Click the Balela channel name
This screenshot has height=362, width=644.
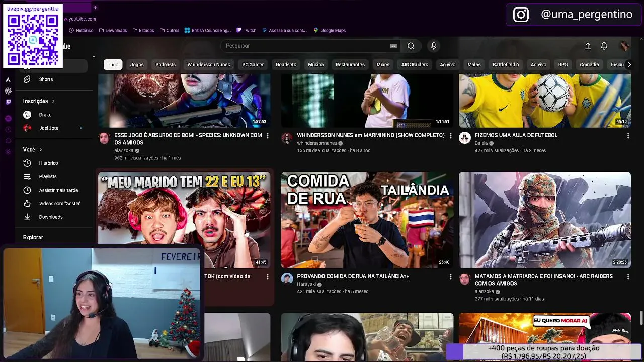click(x=481, y=143)
